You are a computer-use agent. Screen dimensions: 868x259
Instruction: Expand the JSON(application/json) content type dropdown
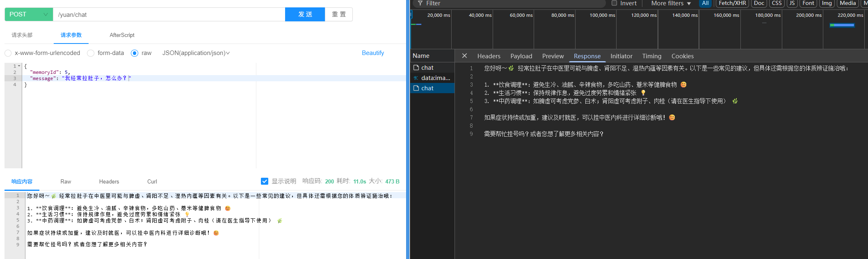[196, 53]
